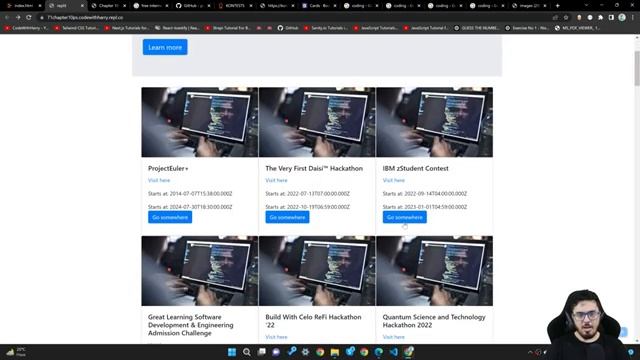This screenshot has width=640, height=360.
Task: Click the IBM zStudent Contest title
Action: tap(416, 168)
